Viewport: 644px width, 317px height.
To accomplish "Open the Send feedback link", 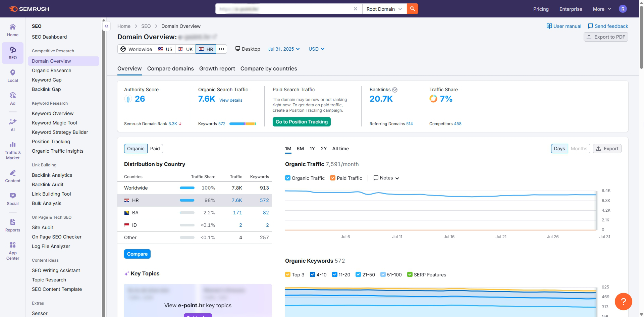I will (x=608, y=26).
